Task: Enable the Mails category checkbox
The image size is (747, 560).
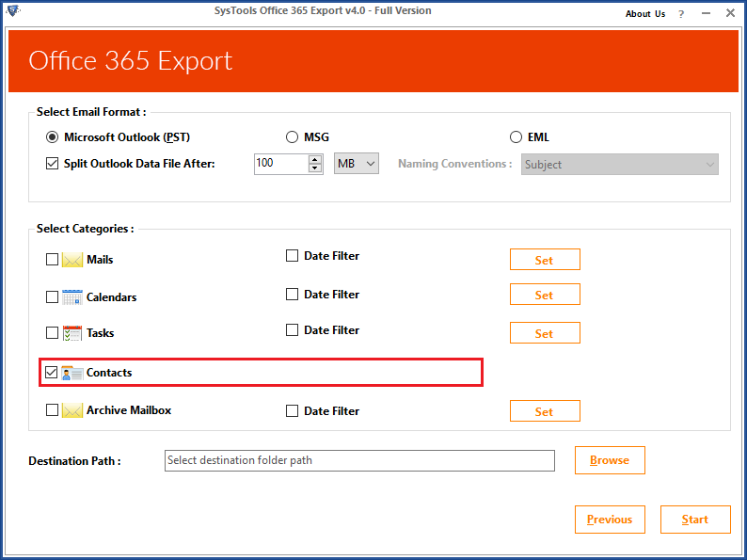Action: tap(52, 260)
